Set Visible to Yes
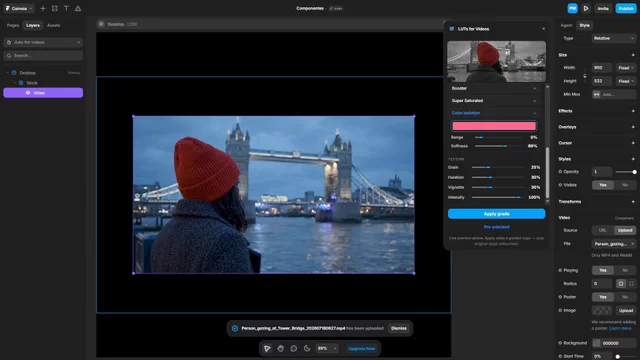Image resolution: width=640 pixels, height=360 pixels. (603, 185)
